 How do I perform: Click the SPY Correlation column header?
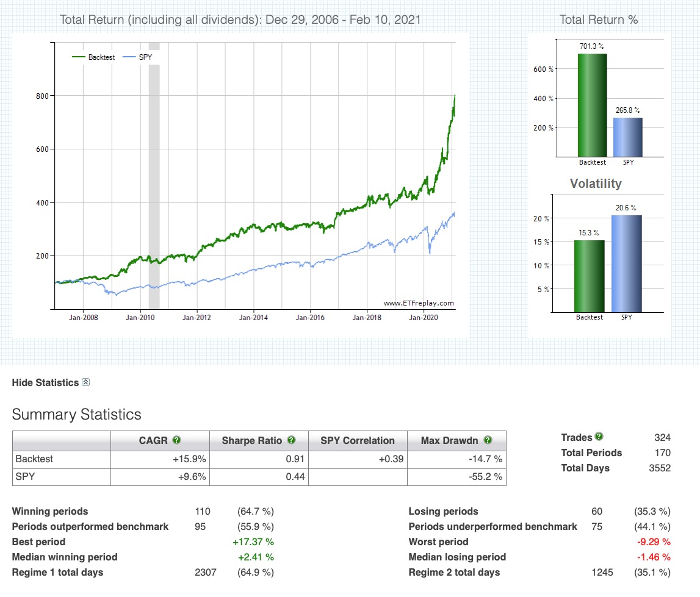click(x=357, y=440)
